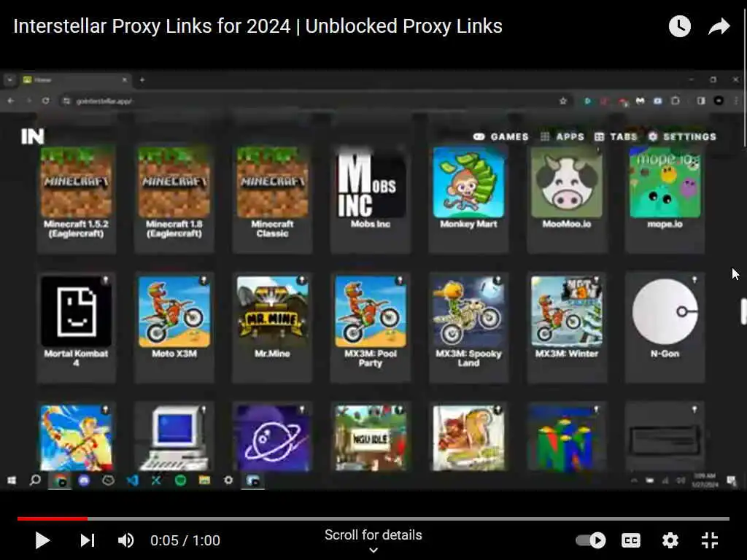Open the mope.io game
This screenshot has height=560, width=747.
pyautogui.click(x=665, y=198)
